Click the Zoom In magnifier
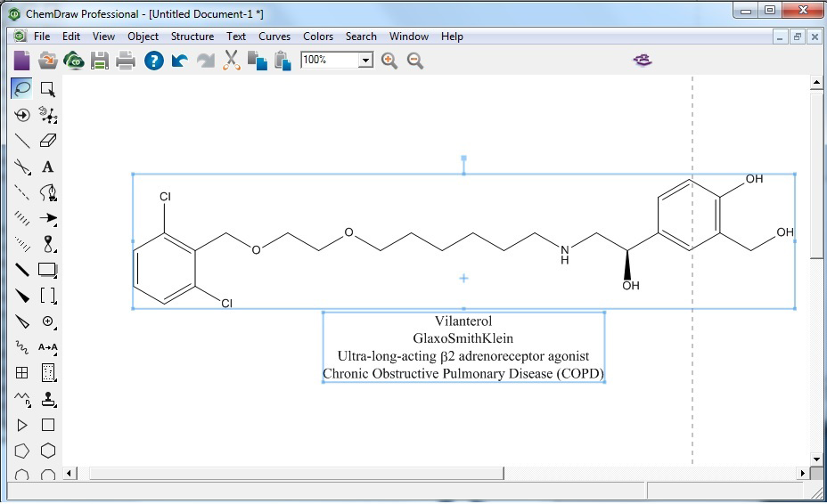827x504 pixels. 389,61
